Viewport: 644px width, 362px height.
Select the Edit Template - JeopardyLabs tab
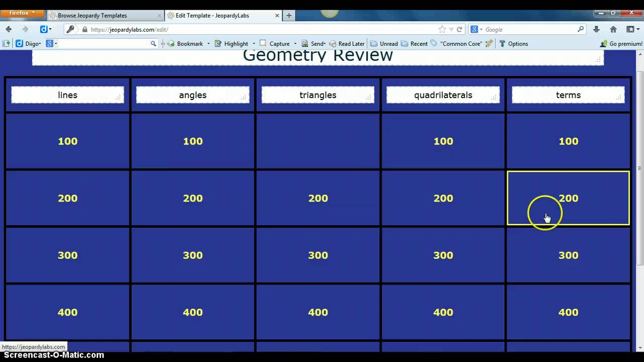[223, 16]
